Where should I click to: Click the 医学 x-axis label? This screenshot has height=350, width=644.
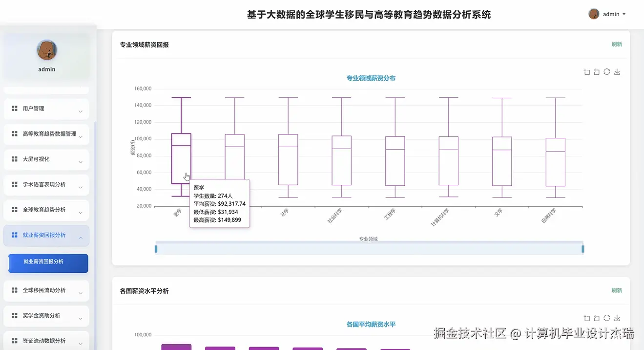[x=177, y=213]
